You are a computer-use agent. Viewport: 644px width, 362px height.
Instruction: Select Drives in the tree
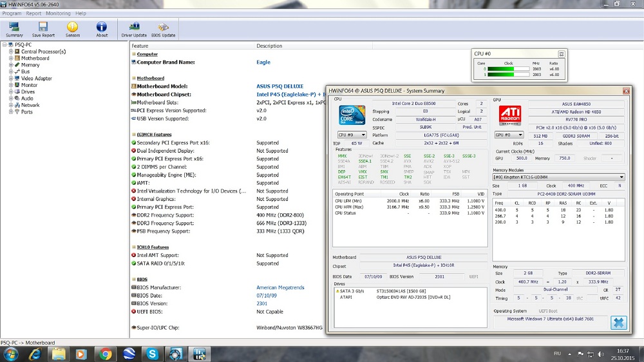coord(28,91)
